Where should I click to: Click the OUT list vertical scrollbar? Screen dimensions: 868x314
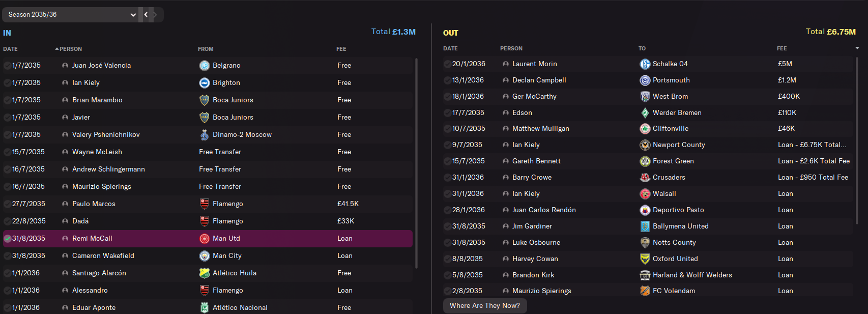pyautogui.click(x=857, y=142)
